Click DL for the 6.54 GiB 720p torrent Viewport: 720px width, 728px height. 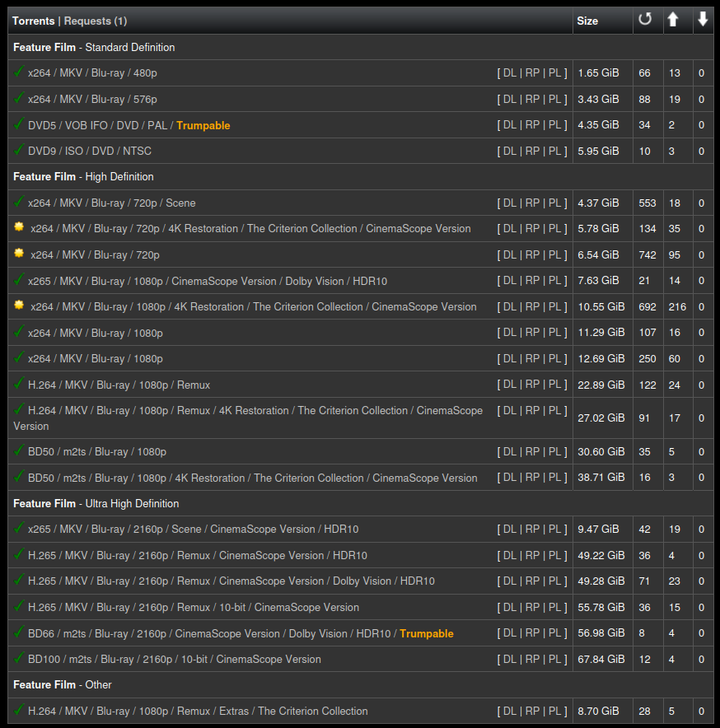pos(510,255)
